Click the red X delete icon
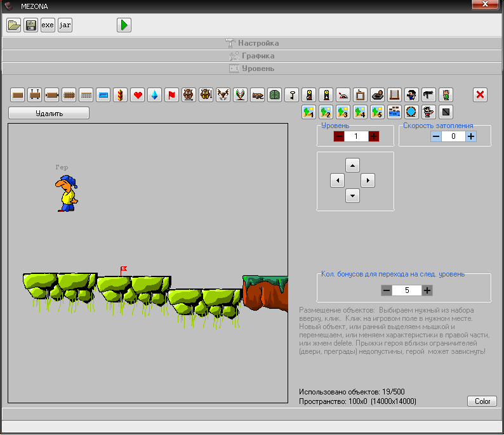The height and width of the screenshot is (435, 504). click(481, 95)
